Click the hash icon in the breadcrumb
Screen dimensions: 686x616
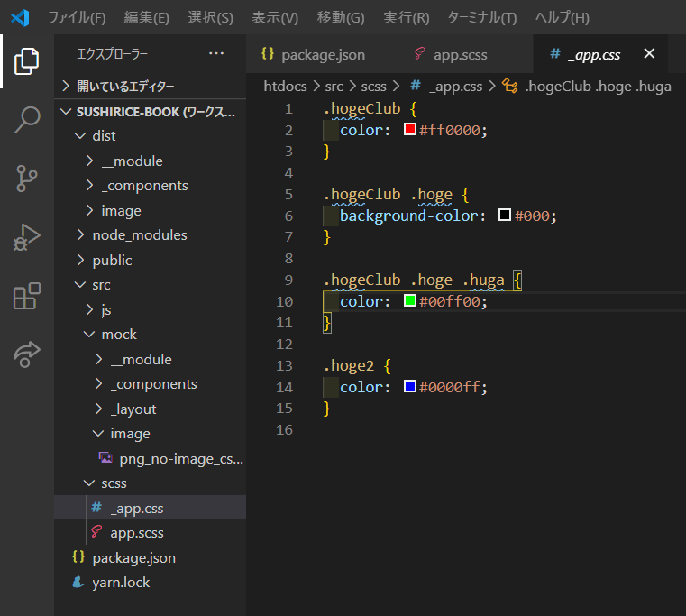[x=416, y=86]
